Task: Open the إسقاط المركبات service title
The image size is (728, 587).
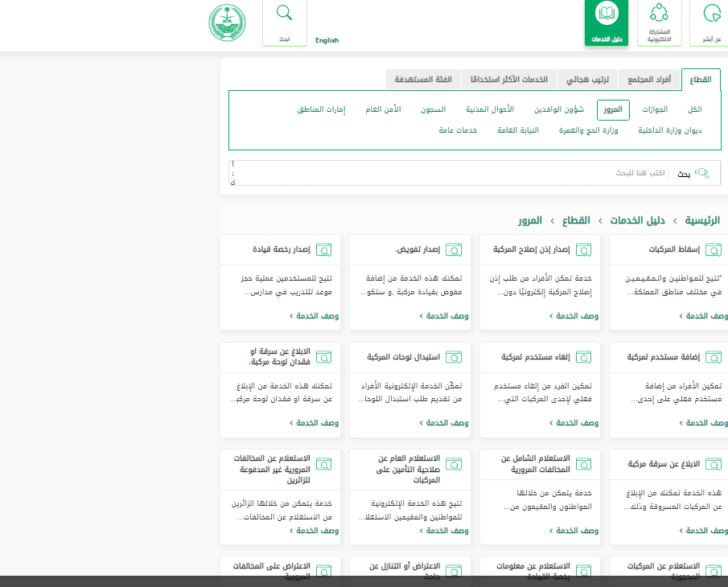Action: (x=674, y=249)
